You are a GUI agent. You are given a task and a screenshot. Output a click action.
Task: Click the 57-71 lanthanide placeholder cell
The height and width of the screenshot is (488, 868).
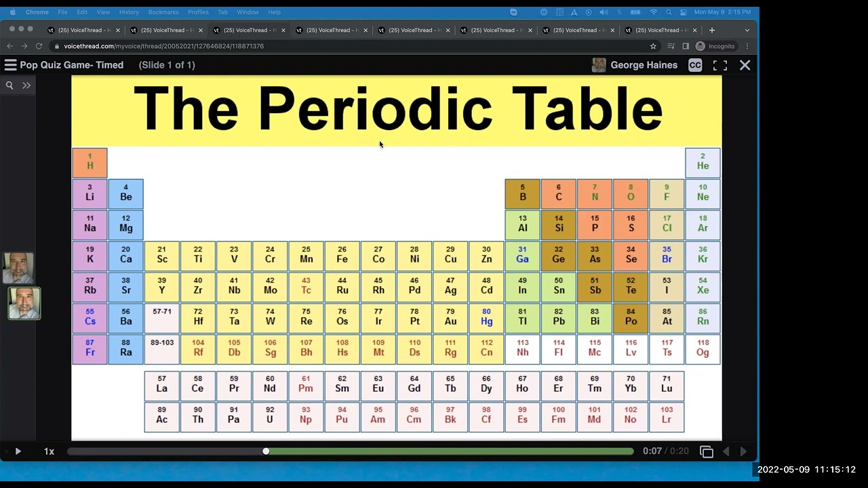pyautogui.click(x=161, y=319)
